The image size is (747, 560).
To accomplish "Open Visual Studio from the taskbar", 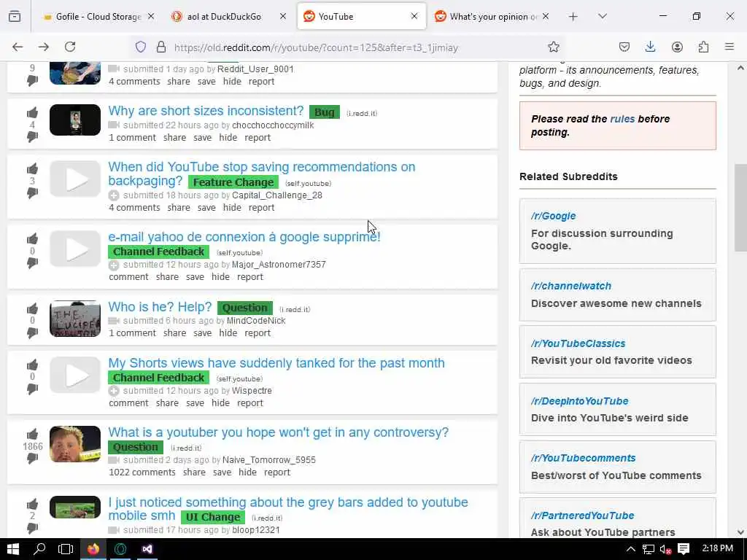I will pos(147,549).
